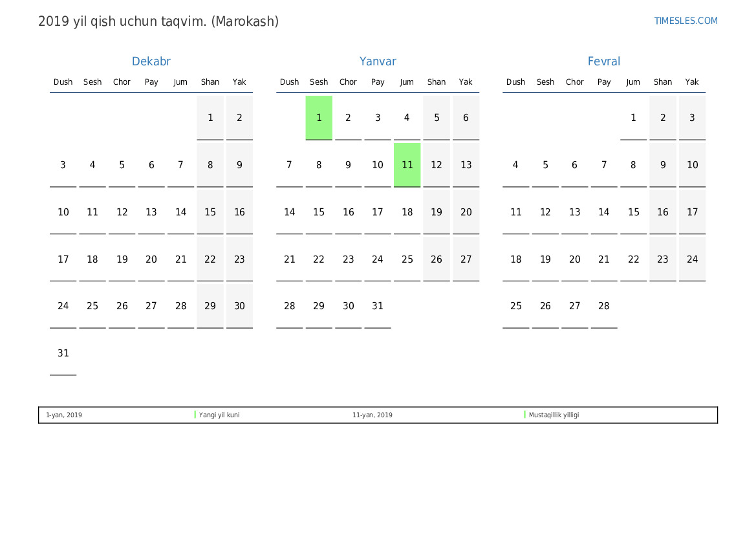The height and width of the screenshot is (535, 756).
Task: Click the Fevral month heading
Action: coord(603,61)
